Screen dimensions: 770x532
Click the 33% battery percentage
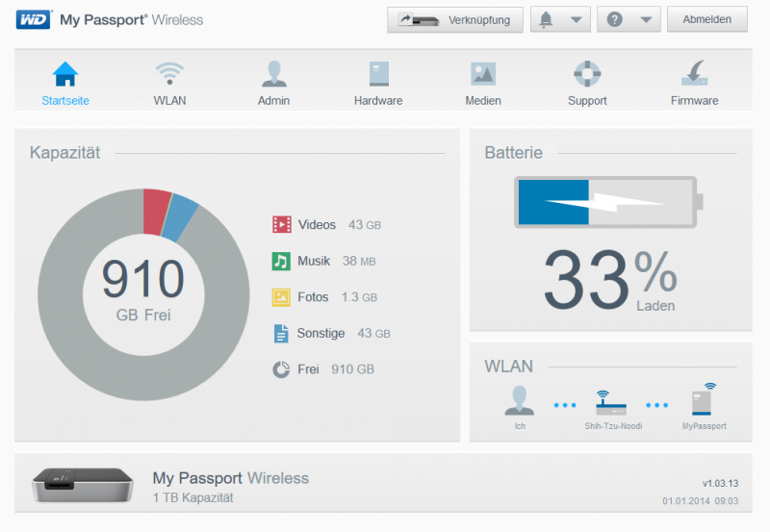(x=610, y=280)
